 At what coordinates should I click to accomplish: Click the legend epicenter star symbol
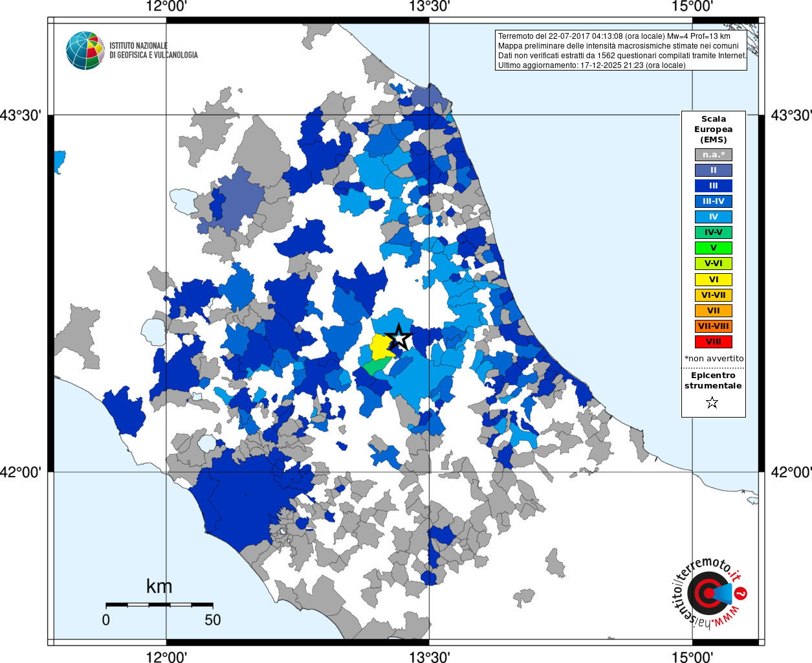tap(712, 403)
